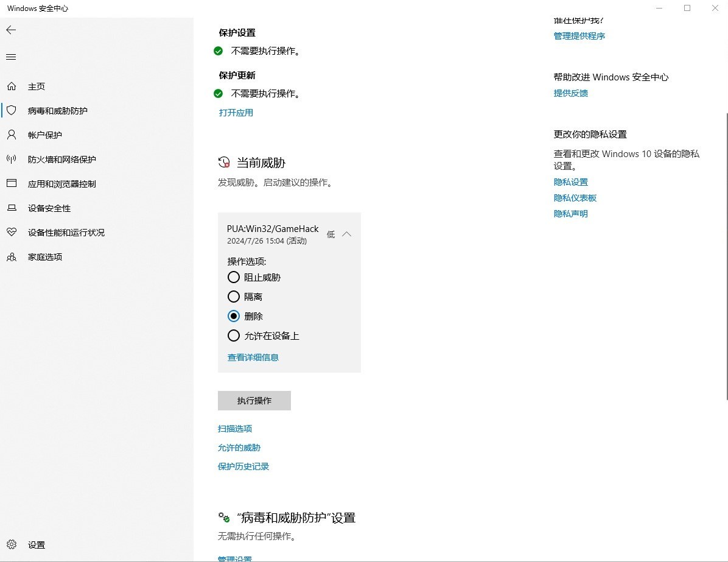Click the gears icon beside "病毒和威胁防护"设置
Viewport: 728px width, 562px height.
224,517
